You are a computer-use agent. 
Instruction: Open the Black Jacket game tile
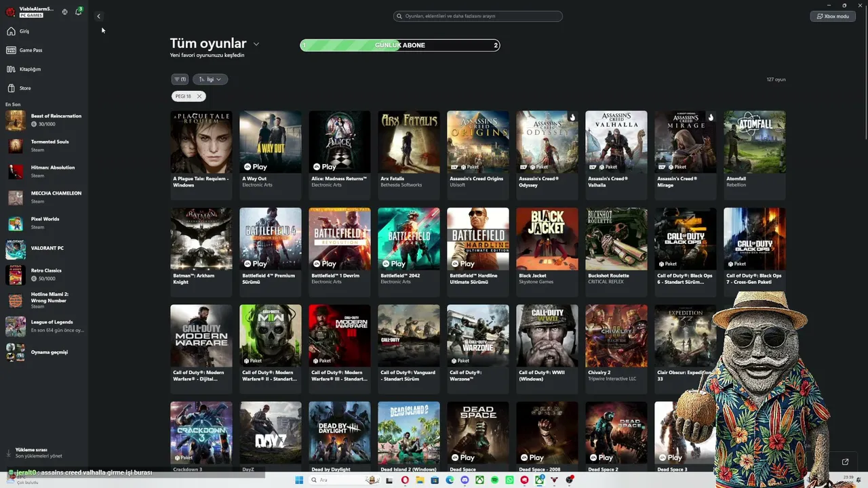coord(547,252)
